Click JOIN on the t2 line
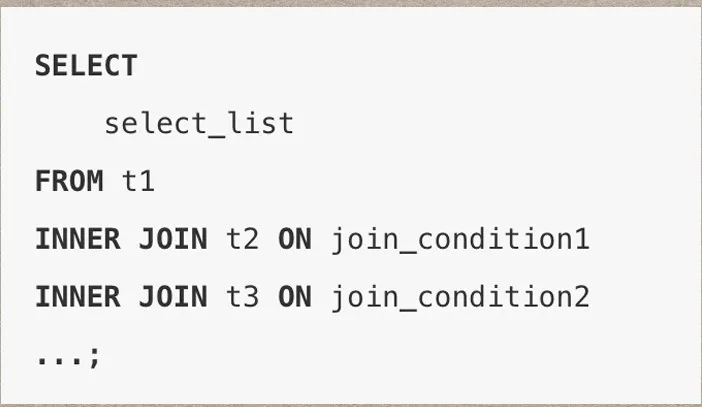This screenshot has height=407, width=702. (x=173, y=240)
